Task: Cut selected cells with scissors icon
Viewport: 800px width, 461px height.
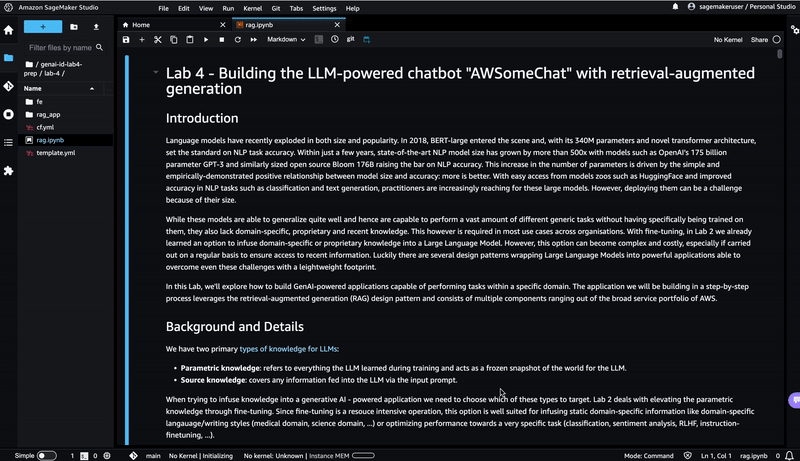Action: 158,39
